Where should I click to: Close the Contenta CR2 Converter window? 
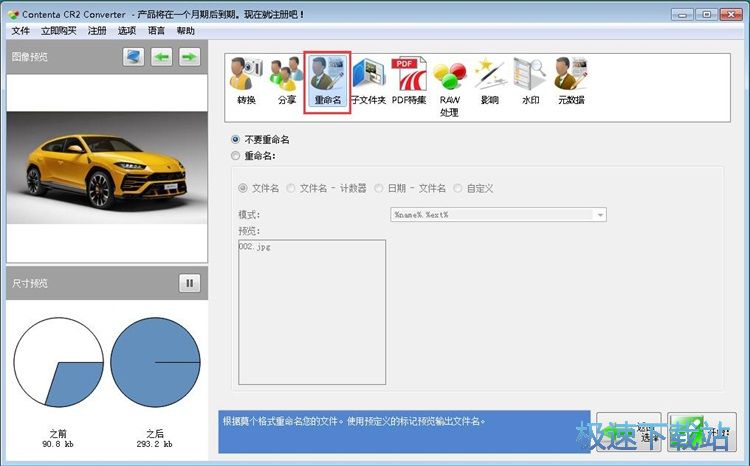pos(731,14)
